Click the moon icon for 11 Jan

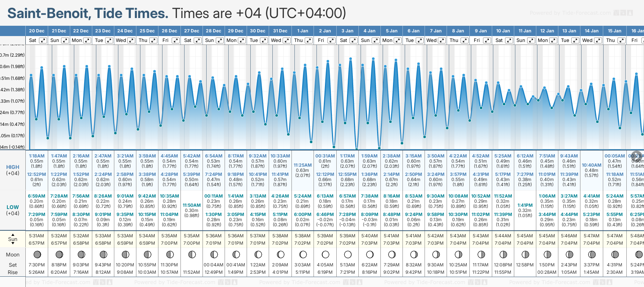[x=525, y=254]
